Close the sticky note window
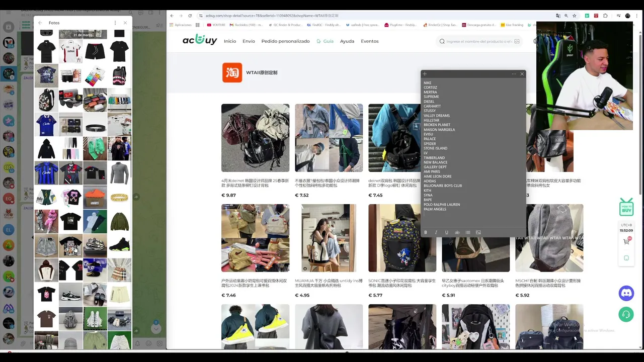Image resolution: width=644 pixels, height=362 pixels. pos(522,74)
